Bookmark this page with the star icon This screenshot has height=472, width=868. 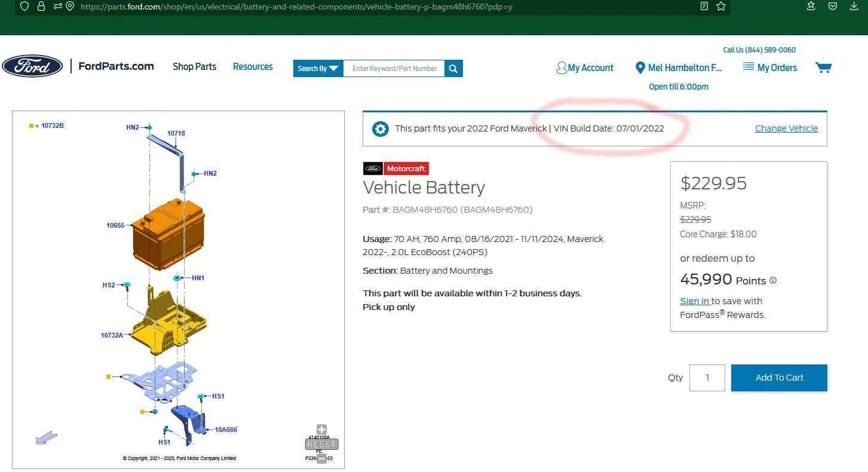click(x=721, y=6)
